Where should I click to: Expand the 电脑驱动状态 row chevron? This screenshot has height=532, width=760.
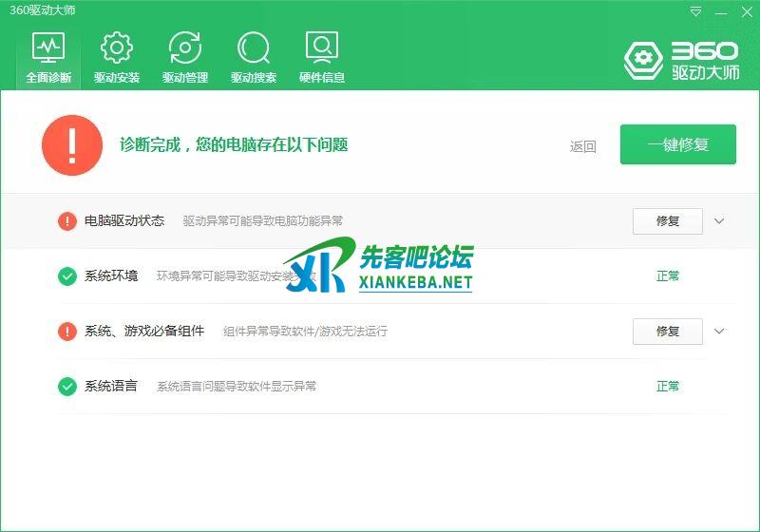[x=719, y=221]
